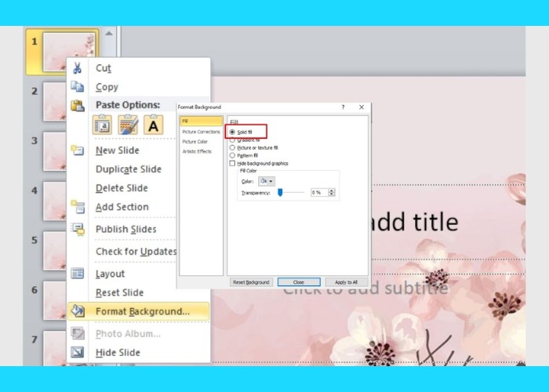This screenshot has width=549, height=392.
Task: Switch to Artistic Effects tab
Action: (x=197, y=151)
